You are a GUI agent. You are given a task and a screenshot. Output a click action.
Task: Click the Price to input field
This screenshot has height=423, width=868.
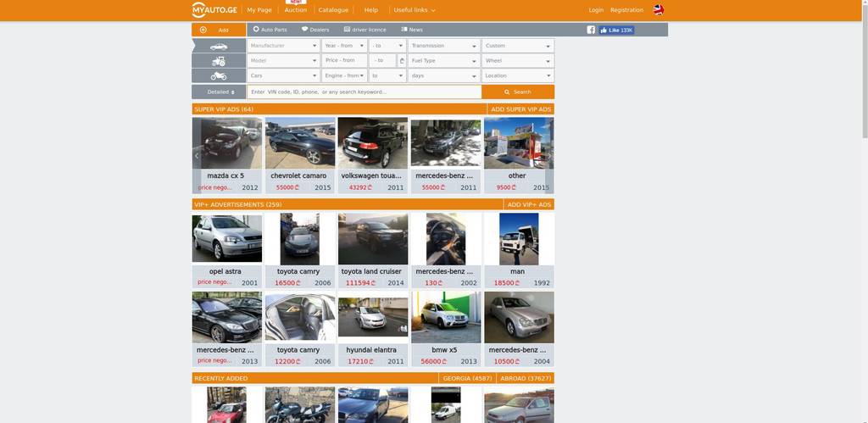[x=383, y=61]
